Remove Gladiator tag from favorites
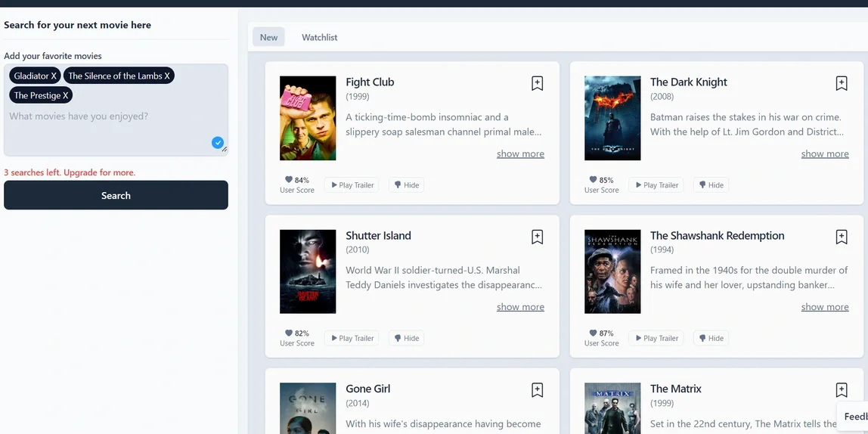 tap(54, 76)
